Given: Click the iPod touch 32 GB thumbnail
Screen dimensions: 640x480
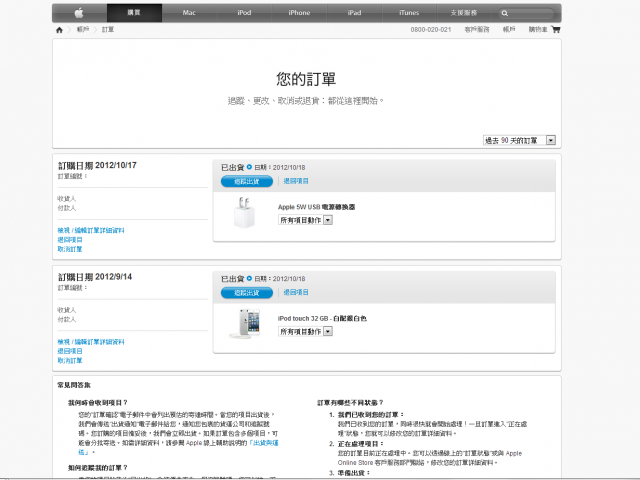Looking at the screenshot, I should tap(245, 324).
